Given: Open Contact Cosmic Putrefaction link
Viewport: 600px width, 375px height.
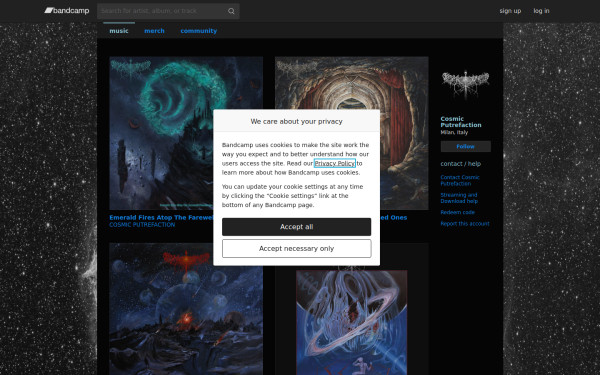Looking at the screenshot, I should tap(460, 180).
